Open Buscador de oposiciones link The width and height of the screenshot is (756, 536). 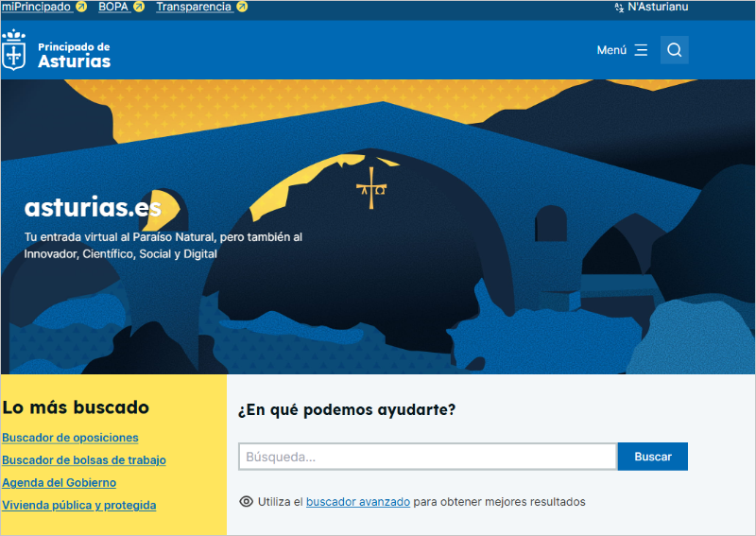click(70, 438)
